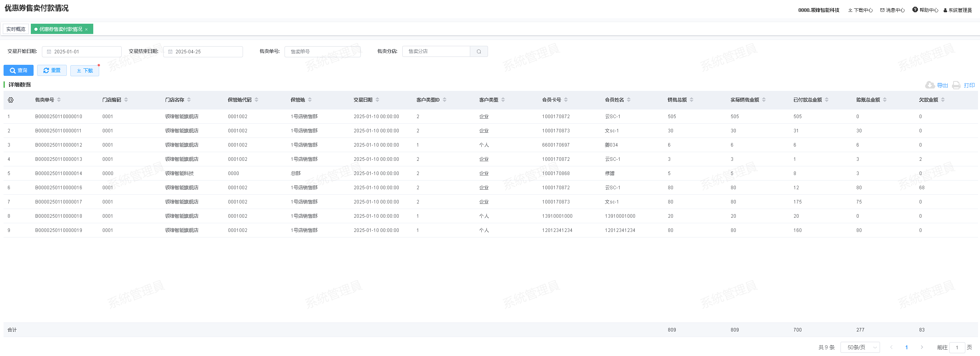
Task: Click the 售卖单号 input field
Action: (x=322, y=52)
